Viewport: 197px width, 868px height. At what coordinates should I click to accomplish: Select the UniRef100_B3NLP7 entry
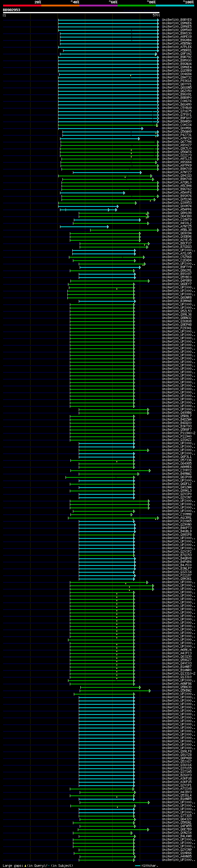tap(176, 568)
